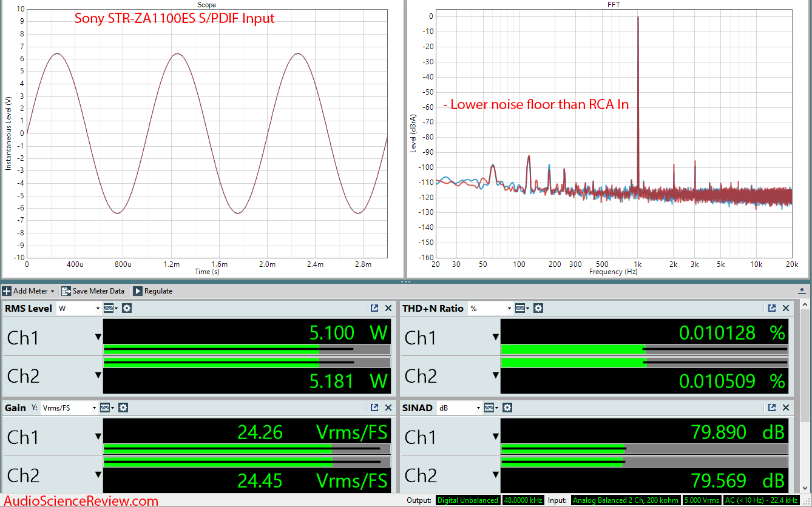Open RMS Level unit dropdown showing W
Viewport: 812px width, 507px height.
(79, 308)
